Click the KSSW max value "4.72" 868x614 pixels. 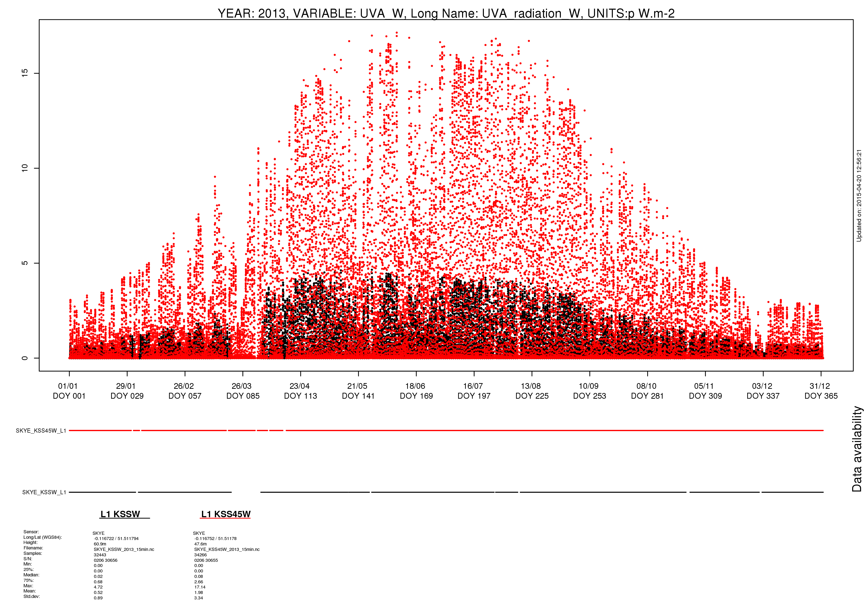(98, 588)
